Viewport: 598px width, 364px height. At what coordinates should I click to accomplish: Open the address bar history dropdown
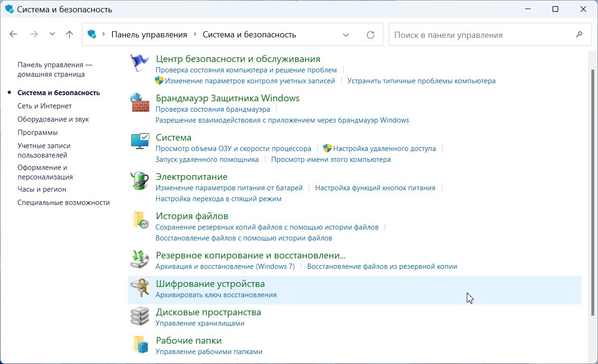click(x=346, y=34)
